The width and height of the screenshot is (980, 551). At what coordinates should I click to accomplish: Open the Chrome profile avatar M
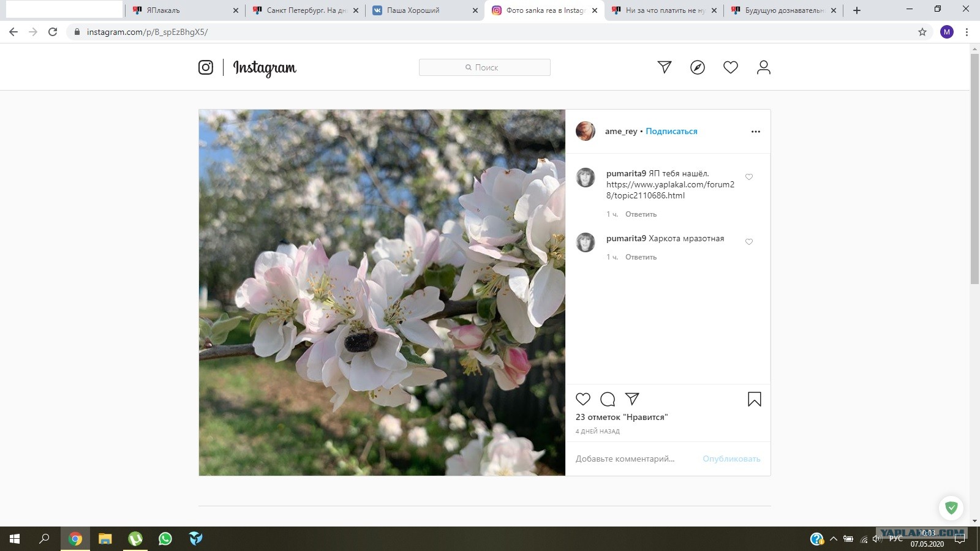[x=947, y=32]
